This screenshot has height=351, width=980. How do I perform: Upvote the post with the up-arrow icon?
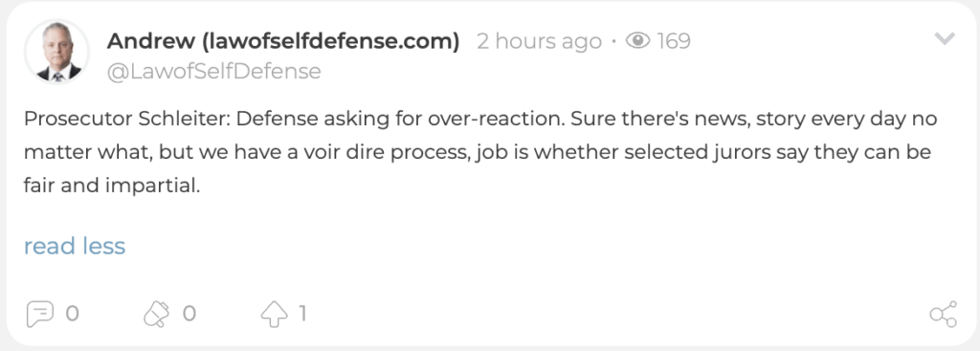click(x=274, y=314)
